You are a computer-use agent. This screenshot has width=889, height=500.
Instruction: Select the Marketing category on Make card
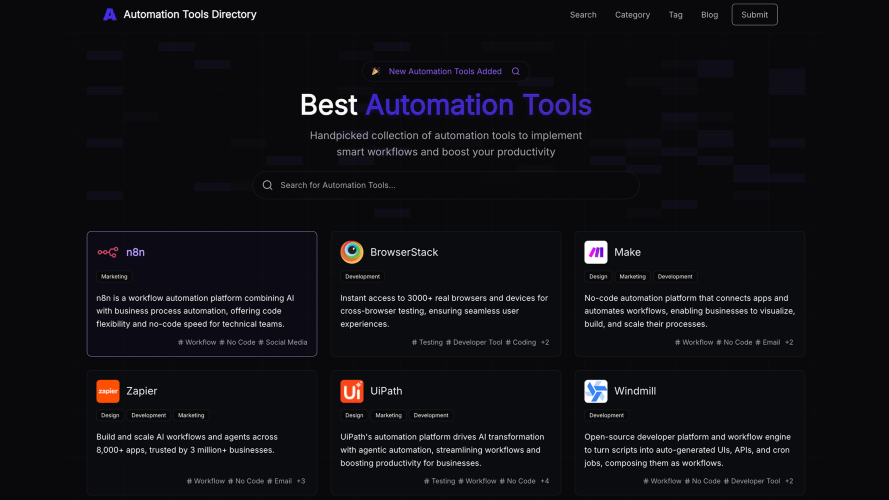point(632,277)
